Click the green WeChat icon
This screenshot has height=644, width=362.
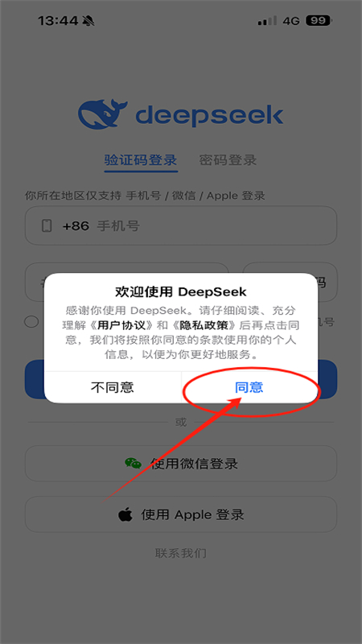(x=133, y=464)
